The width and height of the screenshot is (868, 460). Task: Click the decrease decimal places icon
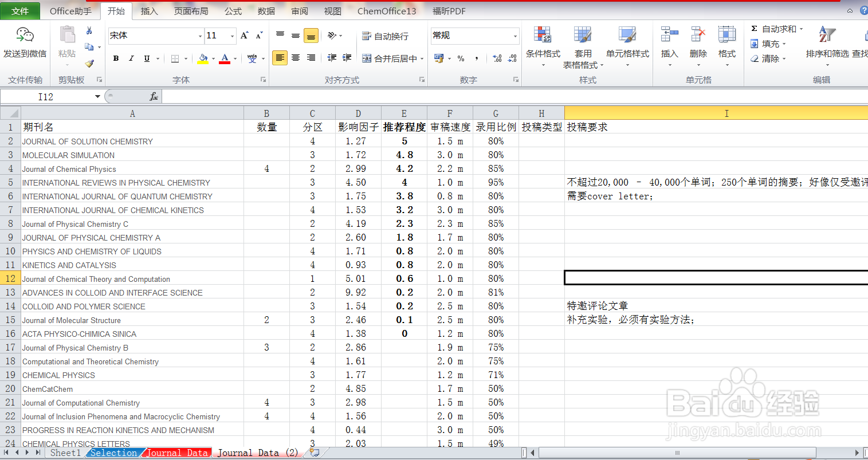tap(512, 58)
